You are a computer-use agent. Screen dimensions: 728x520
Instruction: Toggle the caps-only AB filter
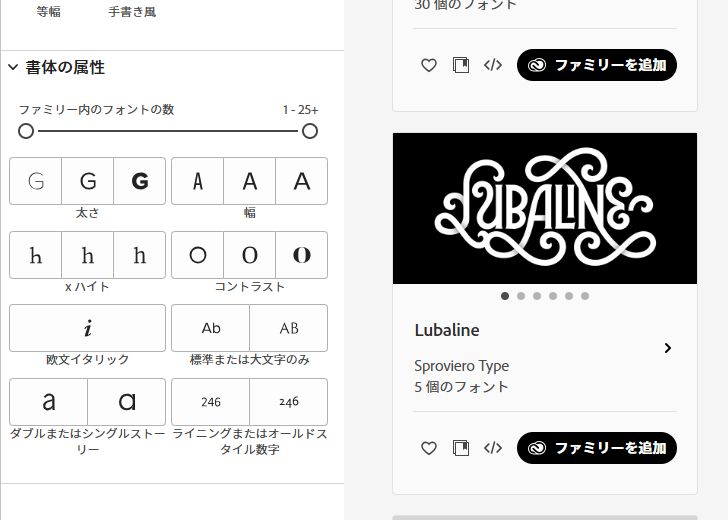click(288, 328)
